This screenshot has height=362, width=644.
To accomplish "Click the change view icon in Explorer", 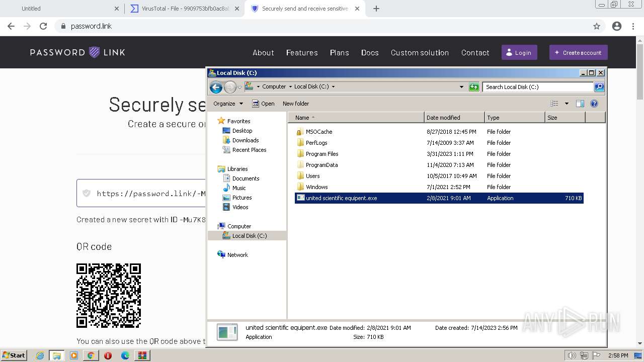I will (x=554, y=104).
